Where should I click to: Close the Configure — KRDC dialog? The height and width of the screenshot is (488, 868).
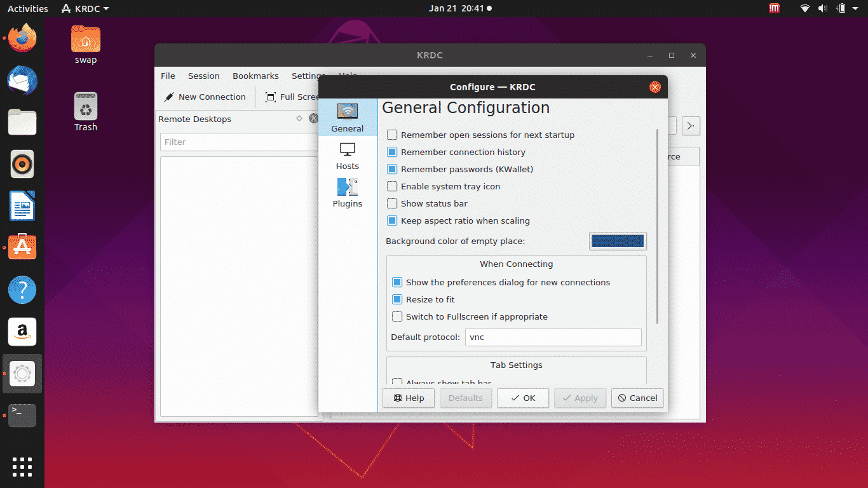[x=654, y=87]
